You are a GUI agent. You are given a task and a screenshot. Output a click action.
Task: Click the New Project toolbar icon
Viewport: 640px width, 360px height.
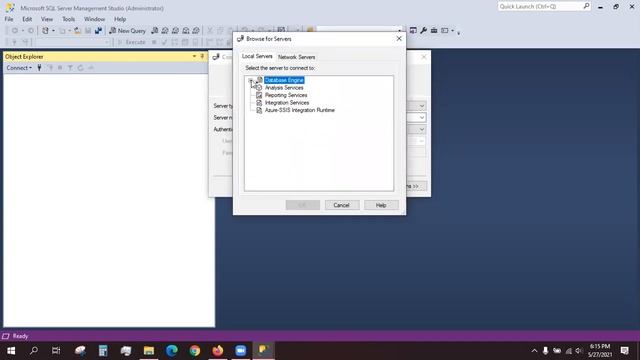(45, 31)
